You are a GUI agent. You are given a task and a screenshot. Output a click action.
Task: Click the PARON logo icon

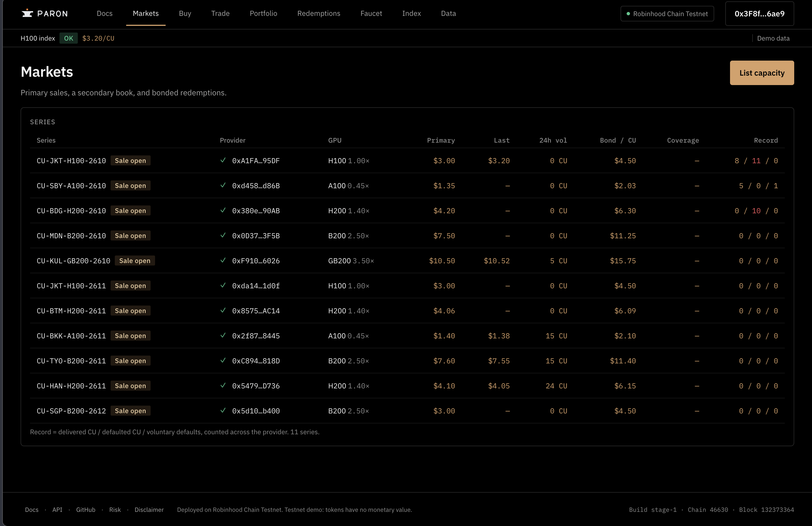tap(27, 13)
